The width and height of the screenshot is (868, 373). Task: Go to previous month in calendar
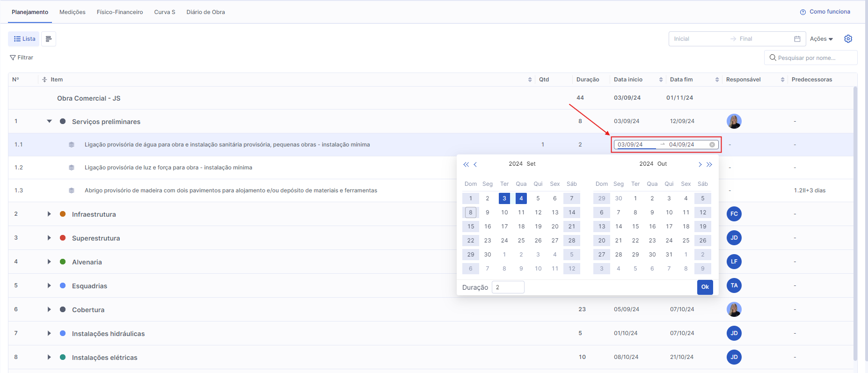coord(475,164)
